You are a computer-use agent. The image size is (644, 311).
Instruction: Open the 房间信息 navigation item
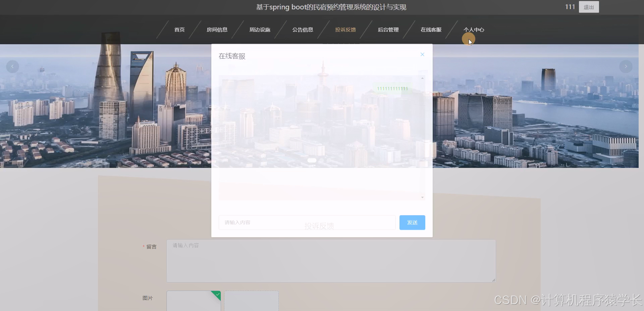point(218,29)
